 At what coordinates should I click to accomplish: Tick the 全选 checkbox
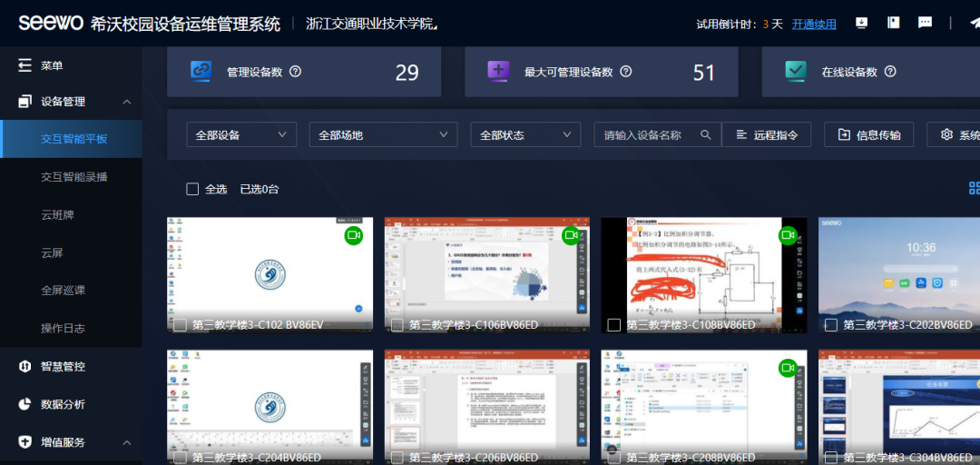[x=192, y=189]
